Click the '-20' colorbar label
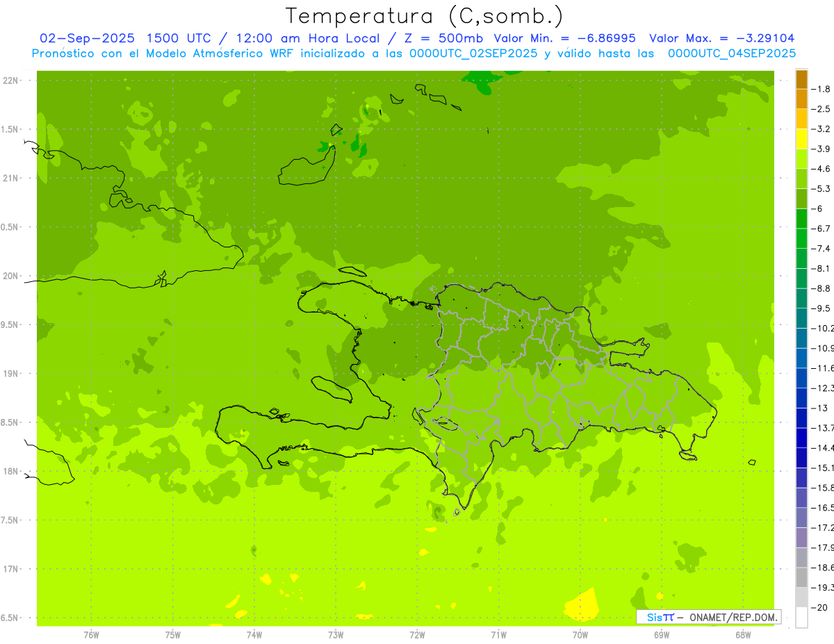This screenshot has width=834, height=644. [x=820, y=607]
